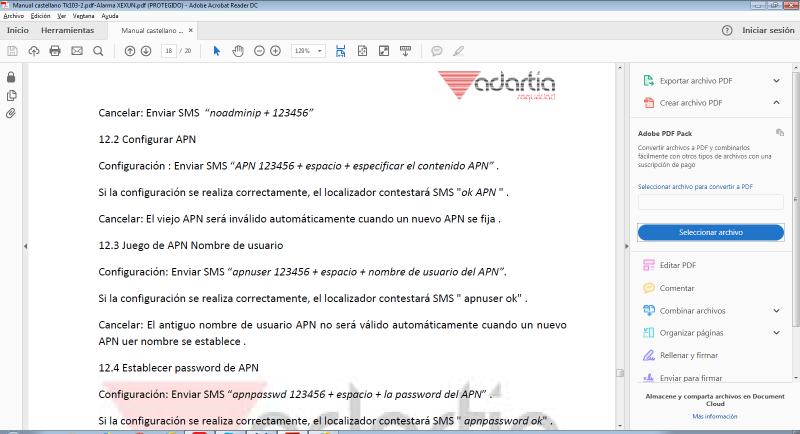The image size is (800, 434).
Task: Open the search magnifier tool
Action: click(97, 51)
